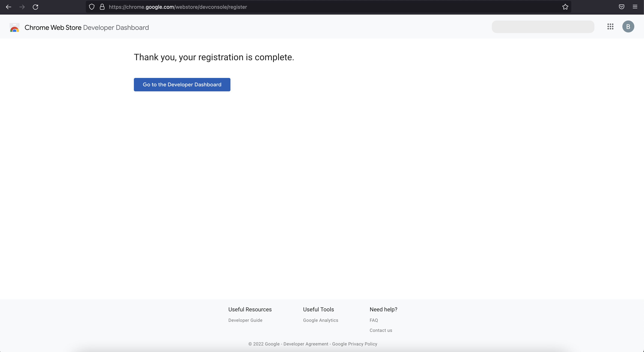
Task: Save the page to Pocket
Action: click(x=621, y=7)
